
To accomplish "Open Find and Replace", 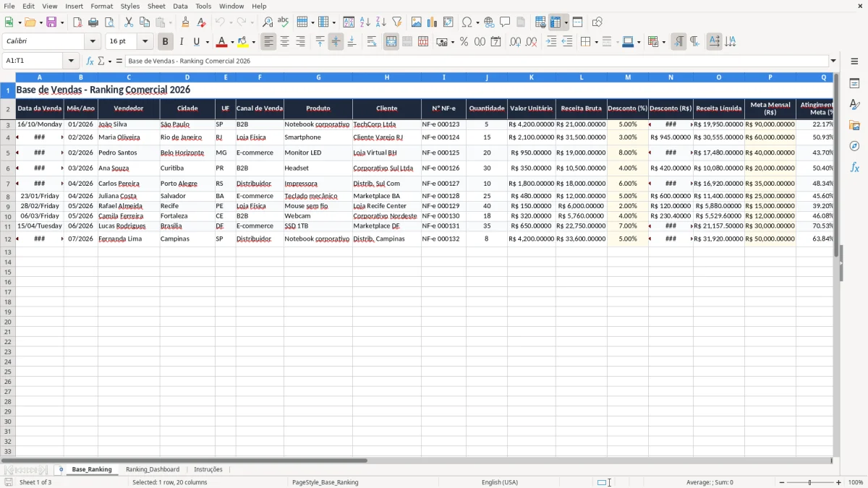I will click(268, 22).
